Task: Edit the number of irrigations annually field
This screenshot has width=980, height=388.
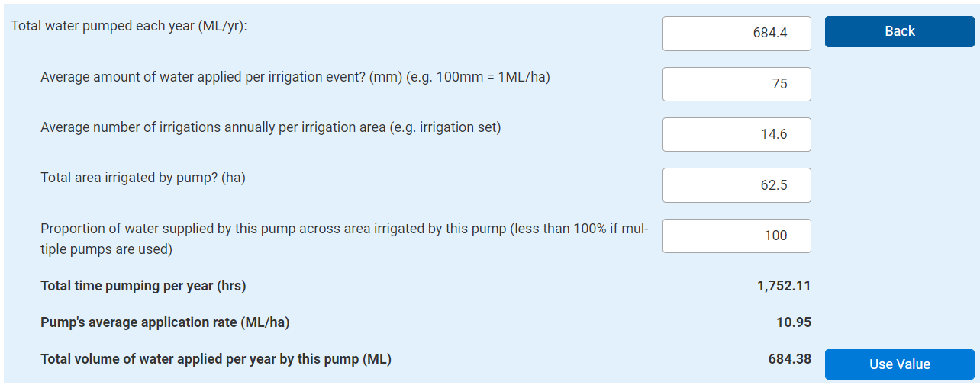Action: coord(737,134)
